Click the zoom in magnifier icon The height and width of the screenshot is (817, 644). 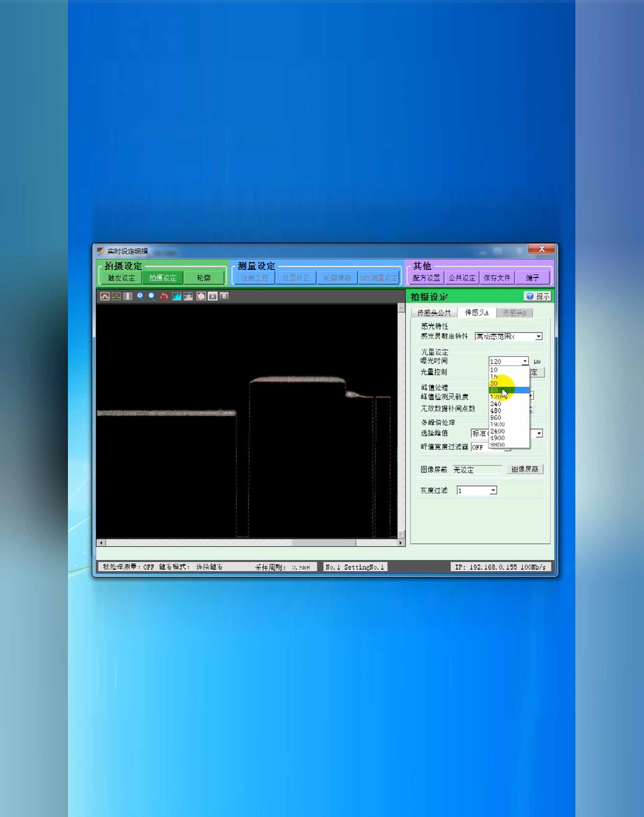point(140,296)
